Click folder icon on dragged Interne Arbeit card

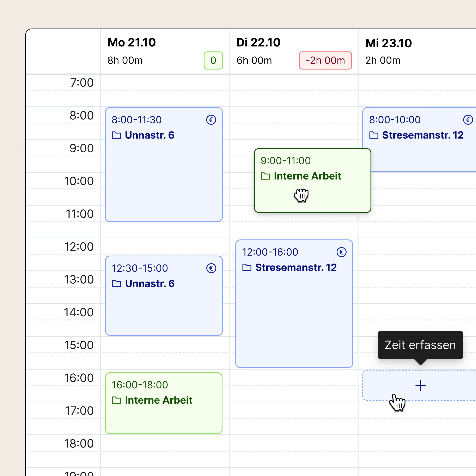(x=265, y=176)
